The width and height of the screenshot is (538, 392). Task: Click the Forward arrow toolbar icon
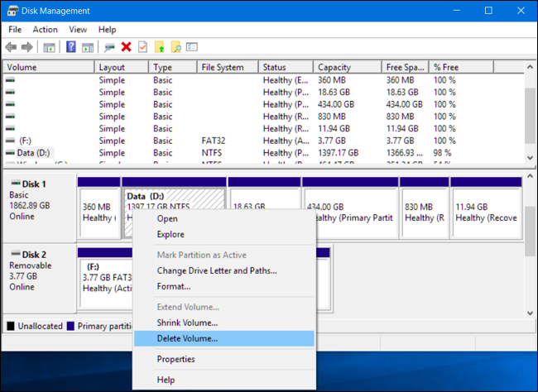[x=27, y=47]
